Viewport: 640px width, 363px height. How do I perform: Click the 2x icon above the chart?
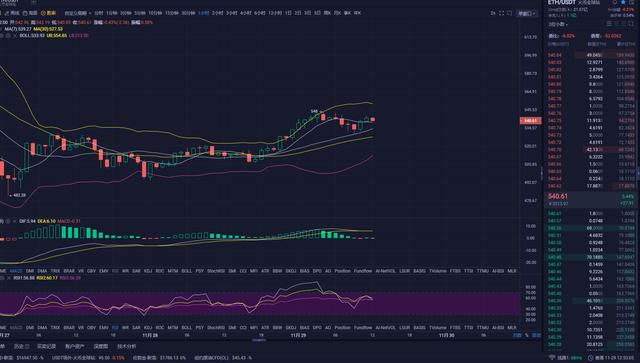coord(493,13)
